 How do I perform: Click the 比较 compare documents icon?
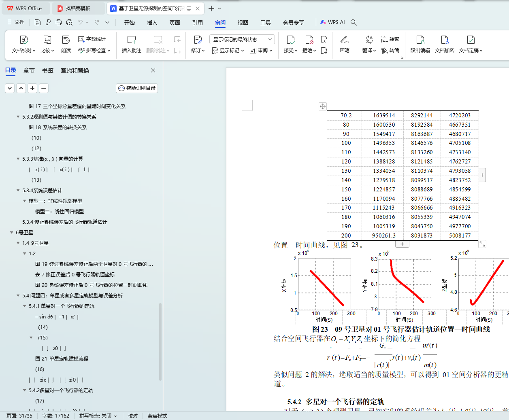pyautogui.click(x=47, y=40)
